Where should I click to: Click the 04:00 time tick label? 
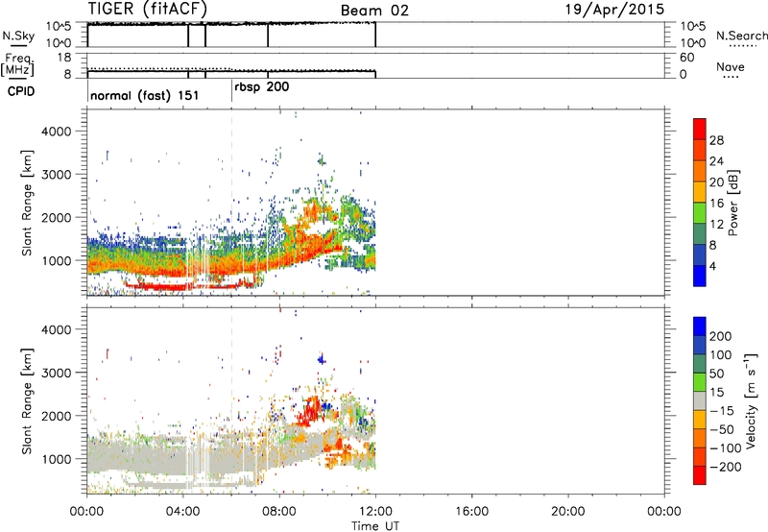(x=182, y=512)
